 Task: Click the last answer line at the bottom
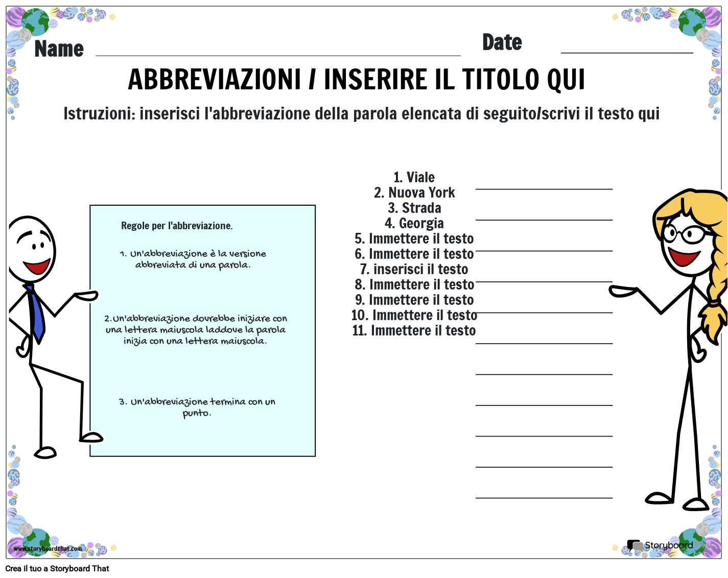coord(544,498)
